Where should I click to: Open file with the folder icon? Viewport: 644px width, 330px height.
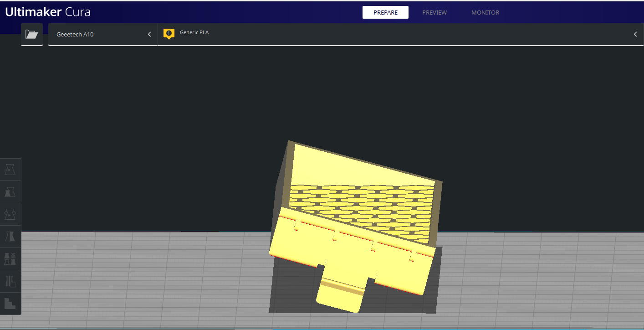pyautogui.click(x=31, y=34)
